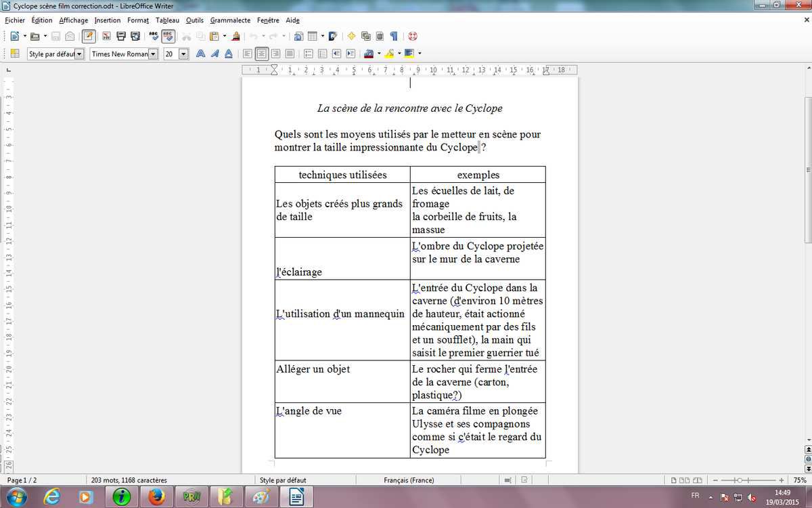The height and width of the screenshot is (508, 812).
Task: Open the Grammalecte menu
Action: click(231, 20)
